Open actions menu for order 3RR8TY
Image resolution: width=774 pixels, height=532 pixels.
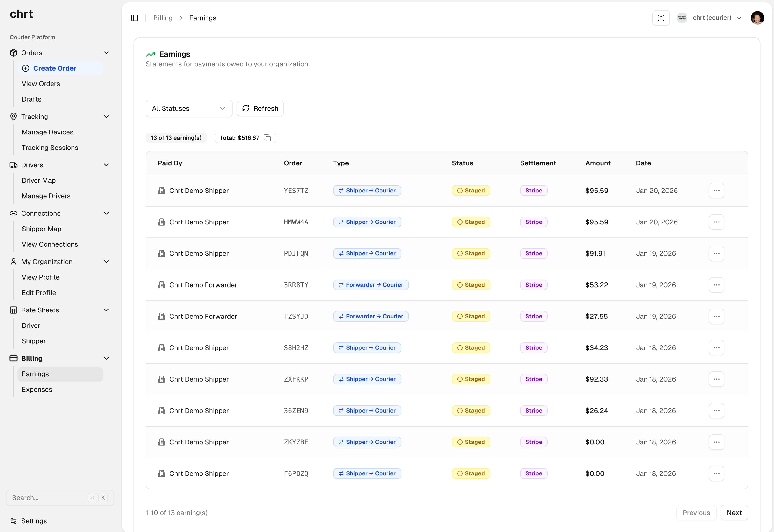click(x=717, y=285)
